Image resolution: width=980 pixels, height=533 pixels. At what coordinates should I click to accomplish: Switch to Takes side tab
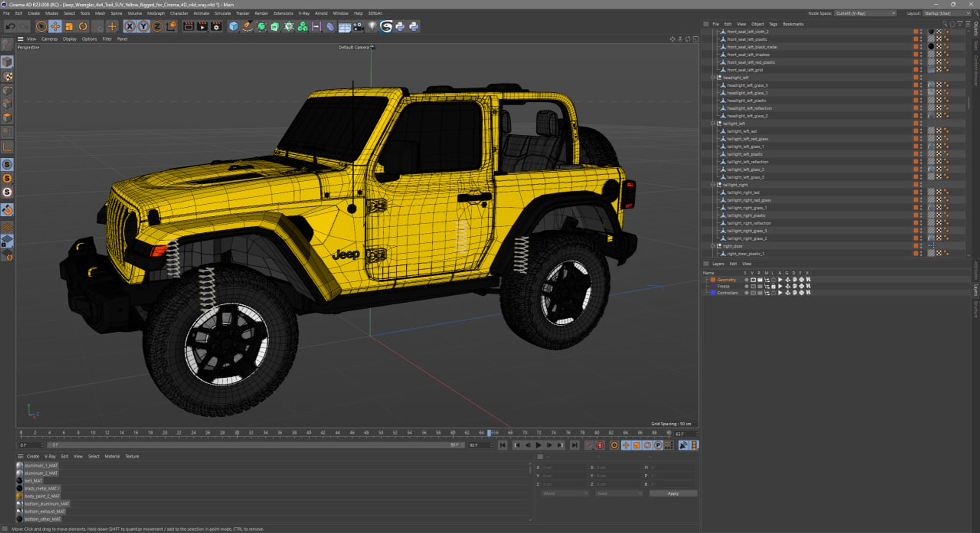(x=975, y=45)
